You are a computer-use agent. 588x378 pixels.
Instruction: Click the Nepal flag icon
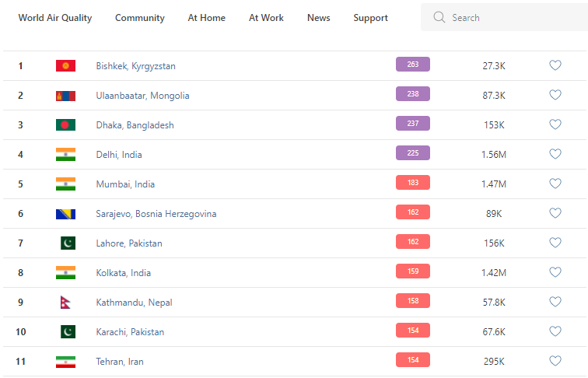click(x=65, y=303)
